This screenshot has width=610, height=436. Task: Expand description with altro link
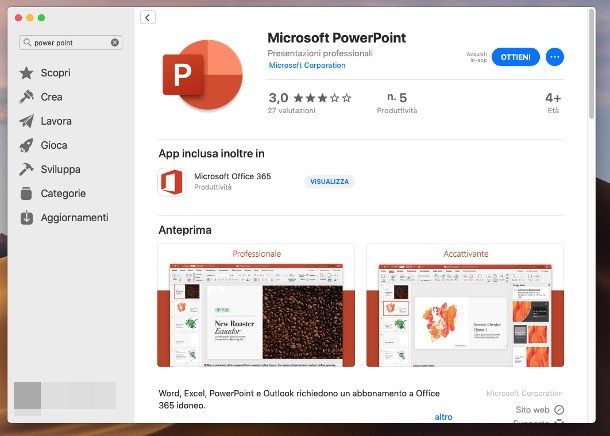coord(443,417)
